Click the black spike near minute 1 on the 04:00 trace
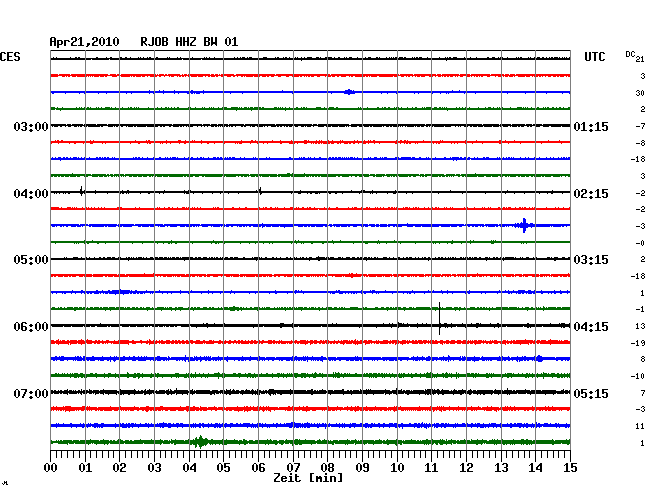The width and height of the screenshot is (650, 494). click(82, 191)
